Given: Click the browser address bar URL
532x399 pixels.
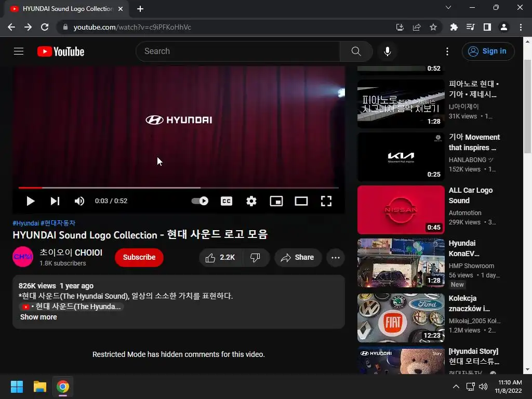Looking at the screenshot, I should 132,27.
